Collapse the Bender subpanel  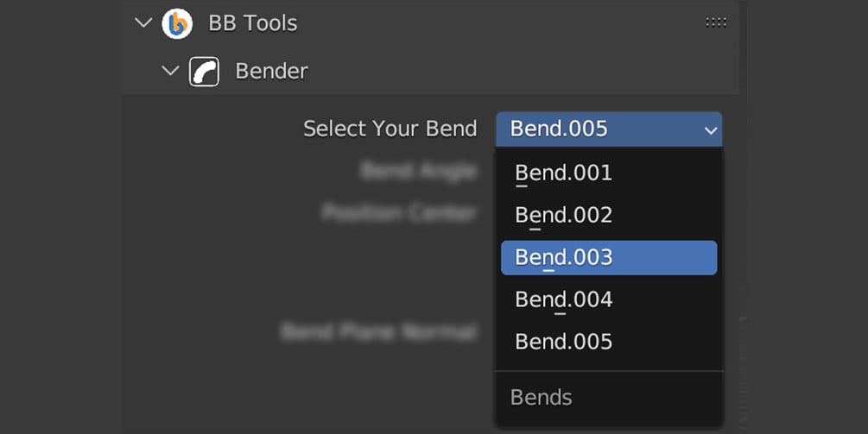pos(170,71)
